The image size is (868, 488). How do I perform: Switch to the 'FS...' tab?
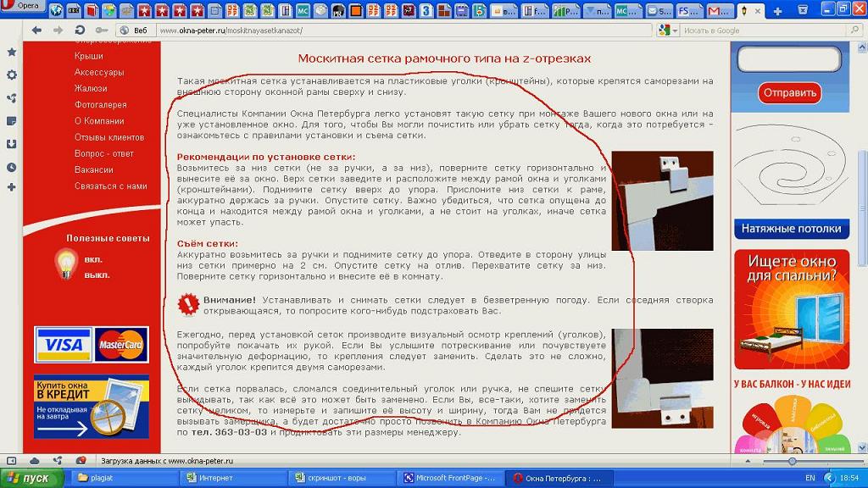click(x=689, y=10)
